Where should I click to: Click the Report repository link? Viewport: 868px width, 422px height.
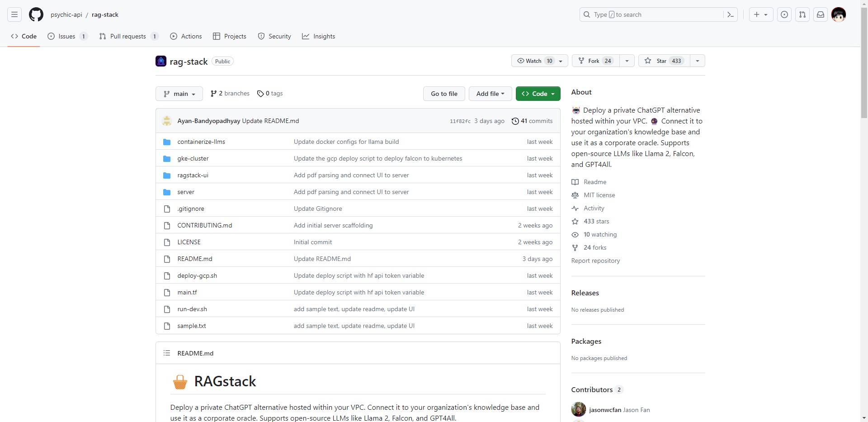point(595,261)
